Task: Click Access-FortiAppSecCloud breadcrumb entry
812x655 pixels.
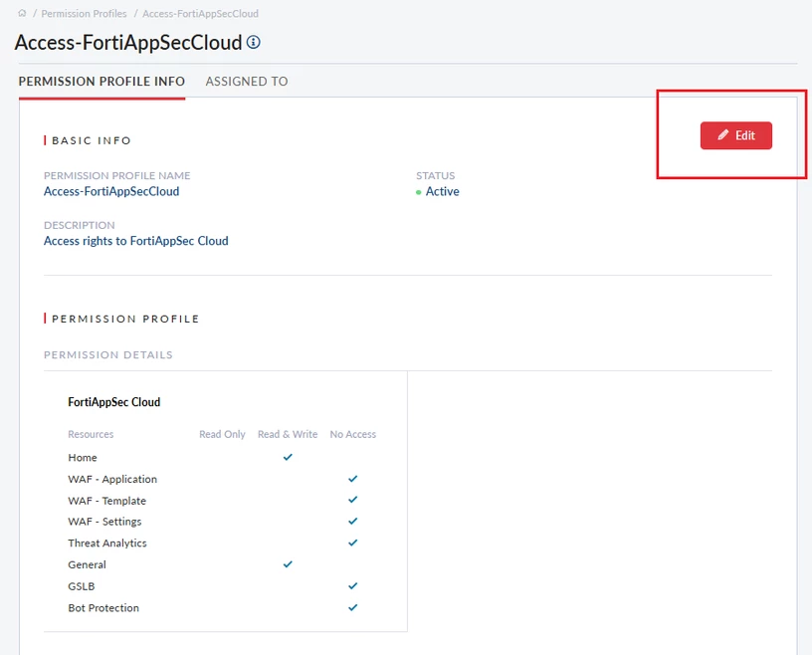Action: (200, 14)
